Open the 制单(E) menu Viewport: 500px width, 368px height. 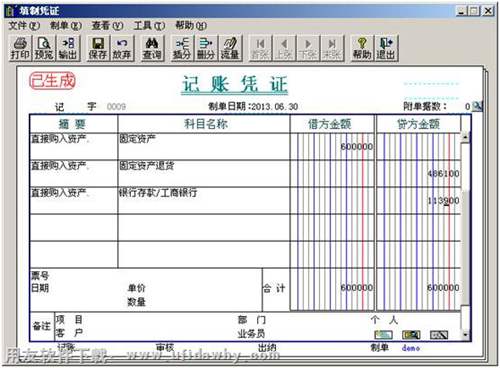[x=66, y=25]
